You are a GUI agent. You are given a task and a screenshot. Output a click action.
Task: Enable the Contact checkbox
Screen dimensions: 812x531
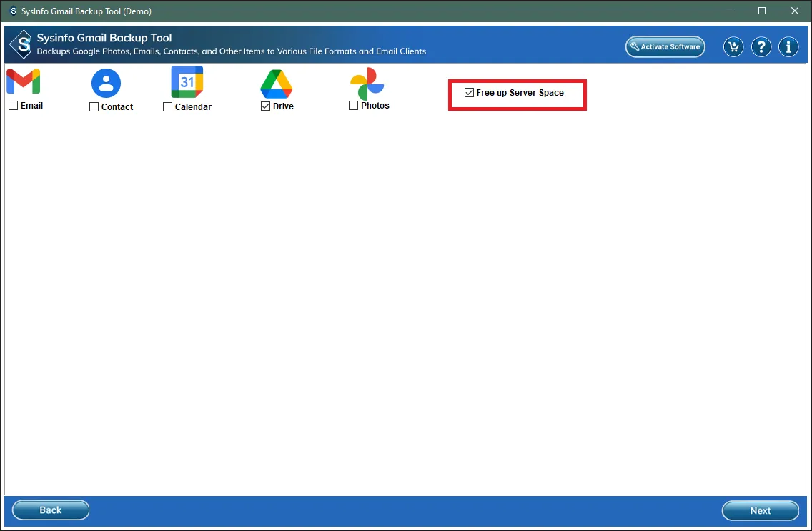tap(94, 107)
